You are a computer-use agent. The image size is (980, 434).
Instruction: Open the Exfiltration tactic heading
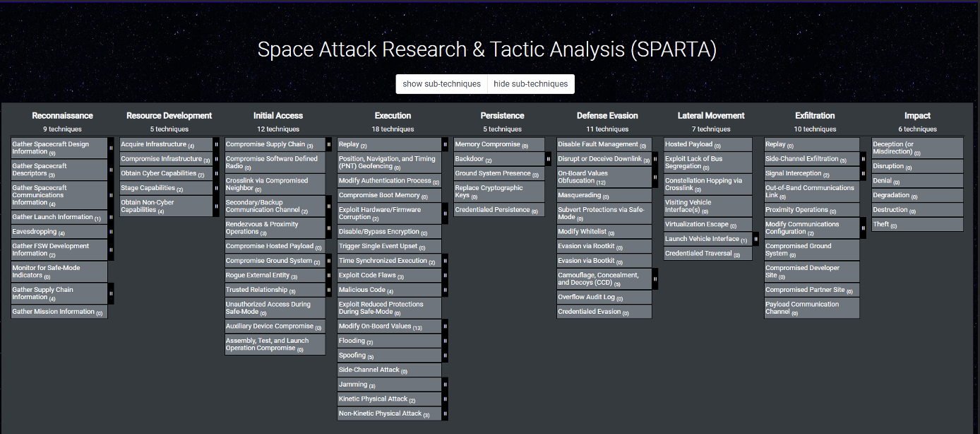815,116
